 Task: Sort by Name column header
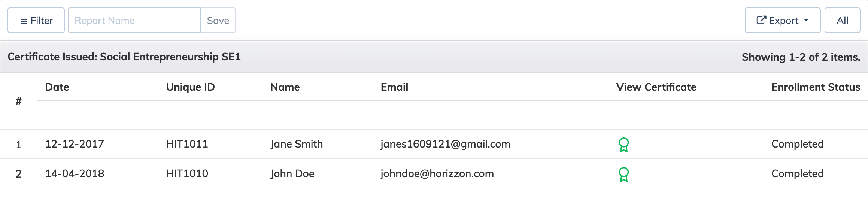tap(285, 87)
